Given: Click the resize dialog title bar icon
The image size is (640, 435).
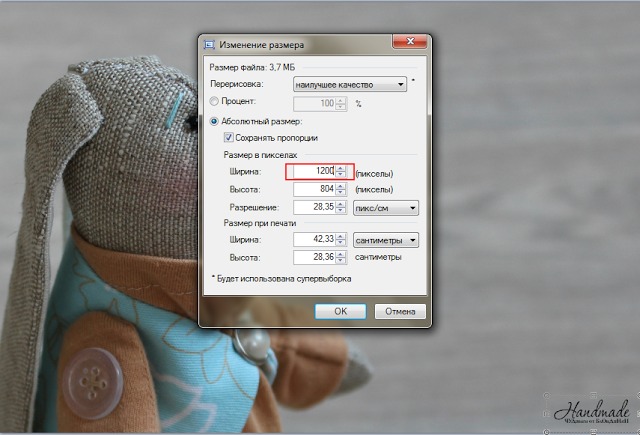Looking at the screenshot, I should pyautogui.click(x=209, y=45).
